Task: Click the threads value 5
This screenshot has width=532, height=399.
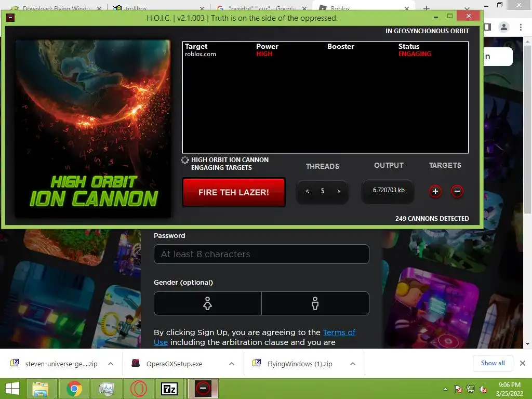Action: (323, 191)
